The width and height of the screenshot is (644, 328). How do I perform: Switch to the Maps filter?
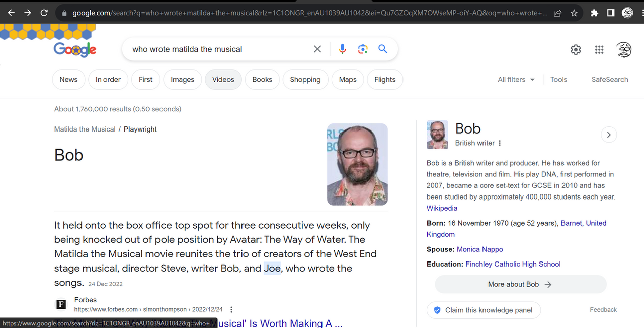348,80
